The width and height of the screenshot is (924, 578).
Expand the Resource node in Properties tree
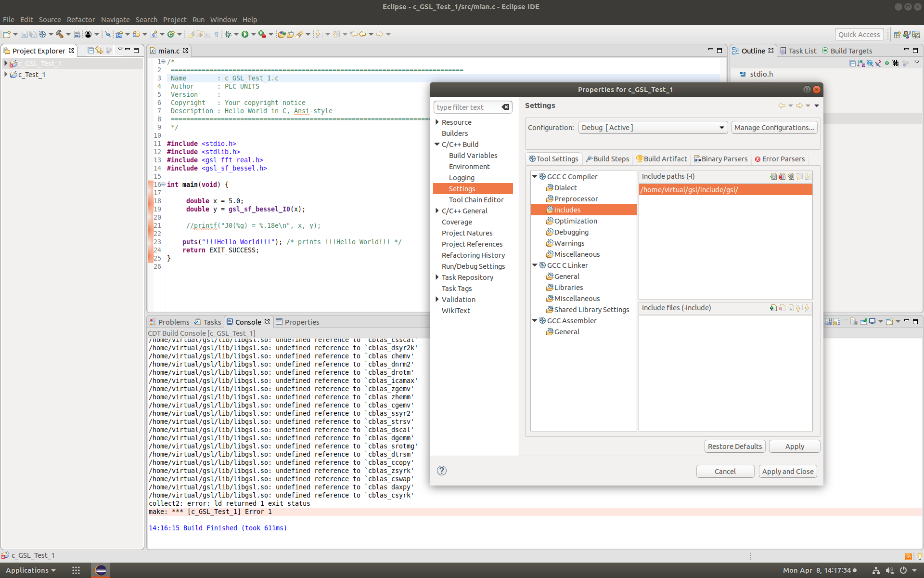[x=437, y=122]
